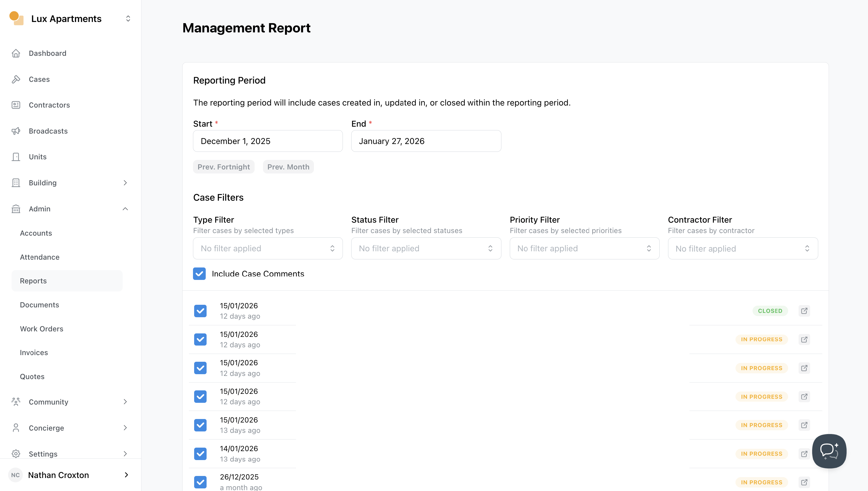Click the Start date input field
The width and height of the screenshot is (868, 491).
pos(268,141)
